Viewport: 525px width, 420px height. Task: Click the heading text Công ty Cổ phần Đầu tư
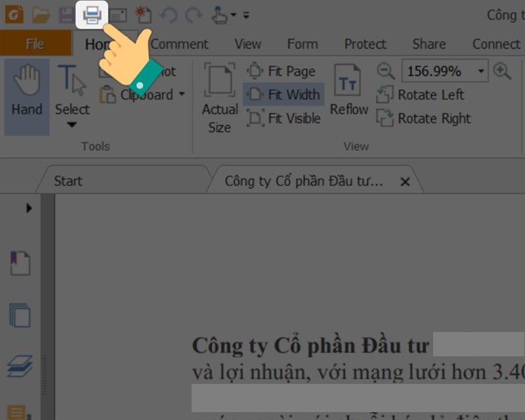point(310,345)
